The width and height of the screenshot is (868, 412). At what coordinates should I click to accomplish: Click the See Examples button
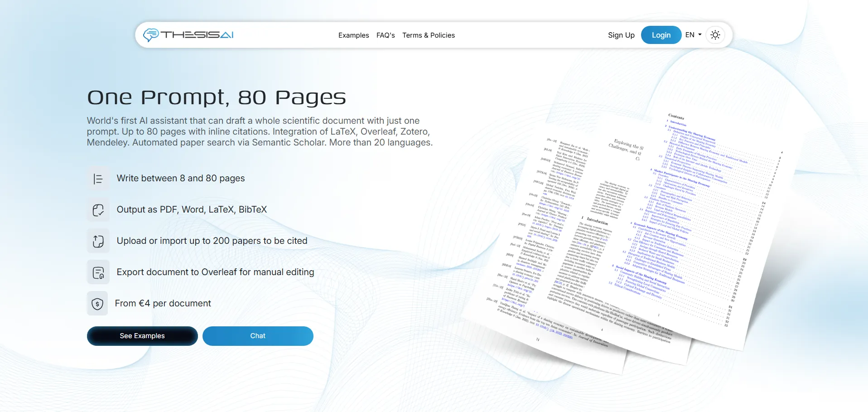coord(142,336)
